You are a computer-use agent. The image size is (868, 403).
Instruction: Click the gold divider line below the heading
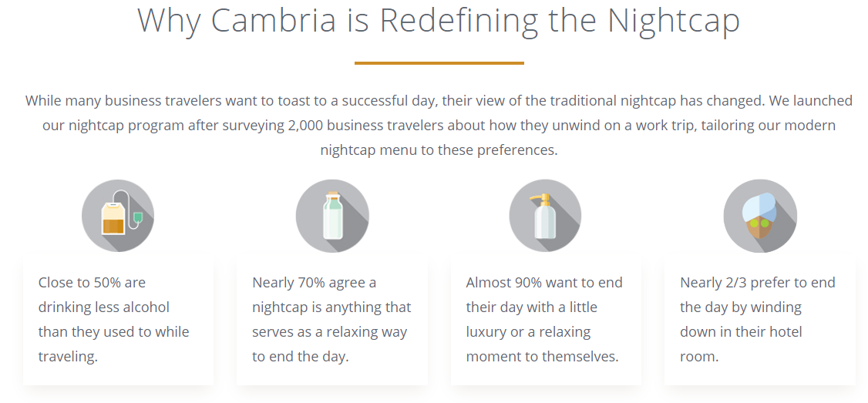[439, 63]
